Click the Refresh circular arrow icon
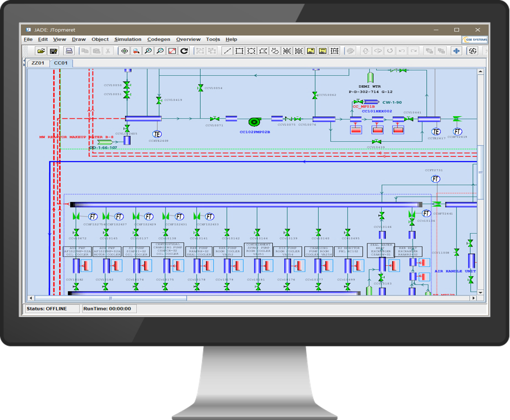Viewport: 510px width, 420px height. (184, 51)
